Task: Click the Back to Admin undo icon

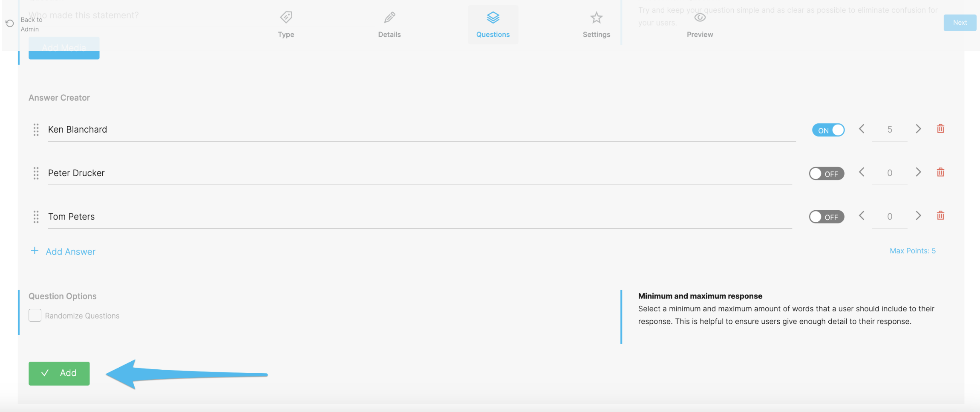Action: click(x=9, y=23)
